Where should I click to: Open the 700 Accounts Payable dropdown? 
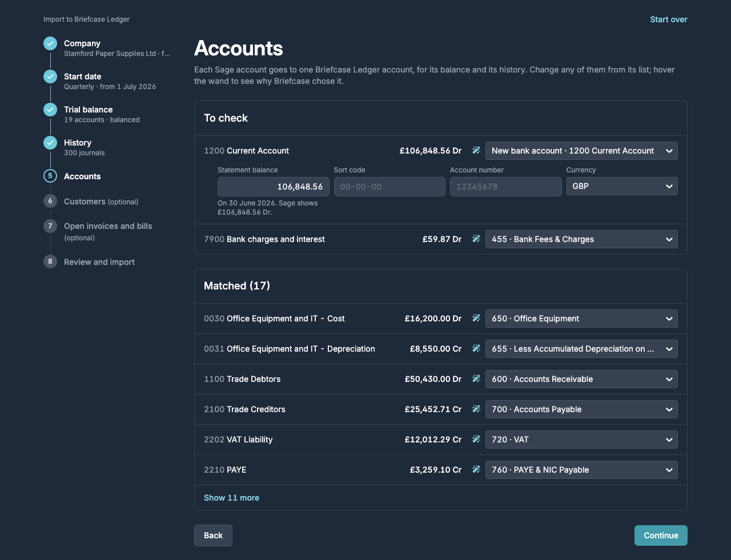coord(581,409)
